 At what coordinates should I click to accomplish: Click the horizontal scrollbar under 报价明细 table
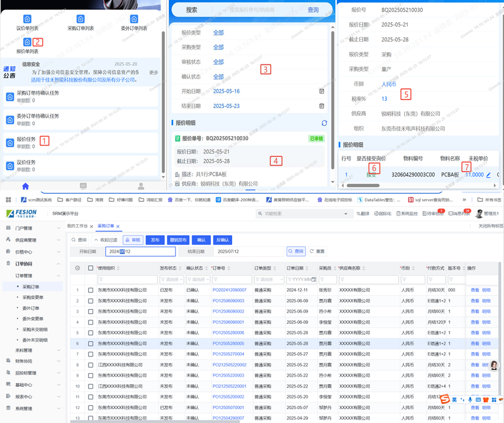[x=363, y=185]
